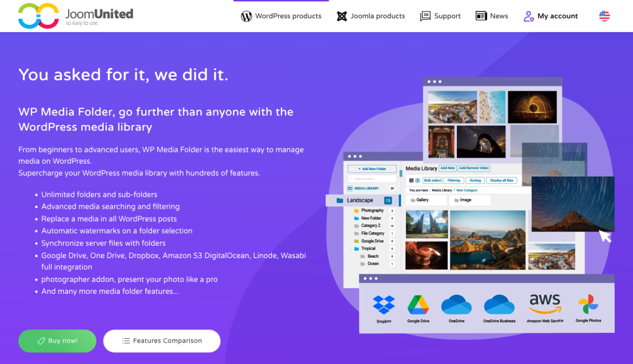Click the US flag language icon
Image resolution: width=633 pixels, height=364 pixels.
coord(604,16)
